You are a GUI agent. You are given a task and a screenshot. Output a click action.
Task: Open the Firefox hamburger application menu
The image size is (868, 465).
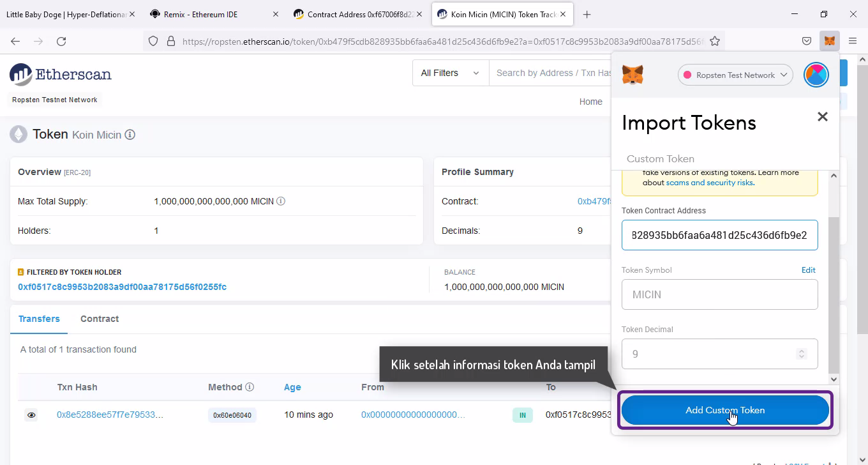click(x=853, y=41)
